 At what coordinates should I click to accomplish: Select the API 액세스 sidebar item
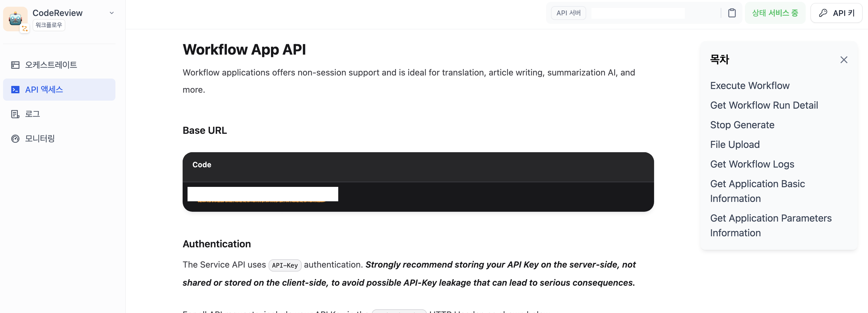click(59, 90)
